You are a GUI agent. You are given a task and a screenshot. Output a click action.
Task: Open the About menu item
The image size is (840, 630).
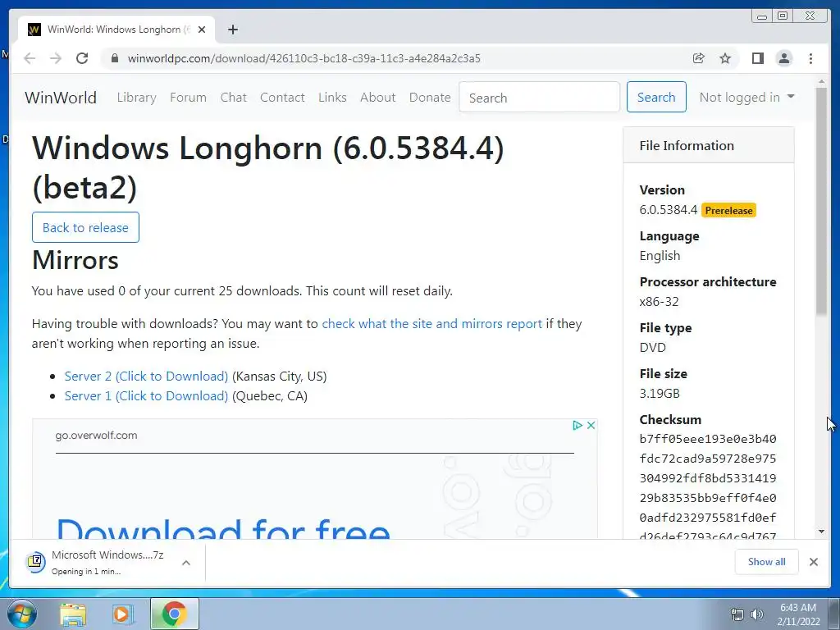(377, 98)
